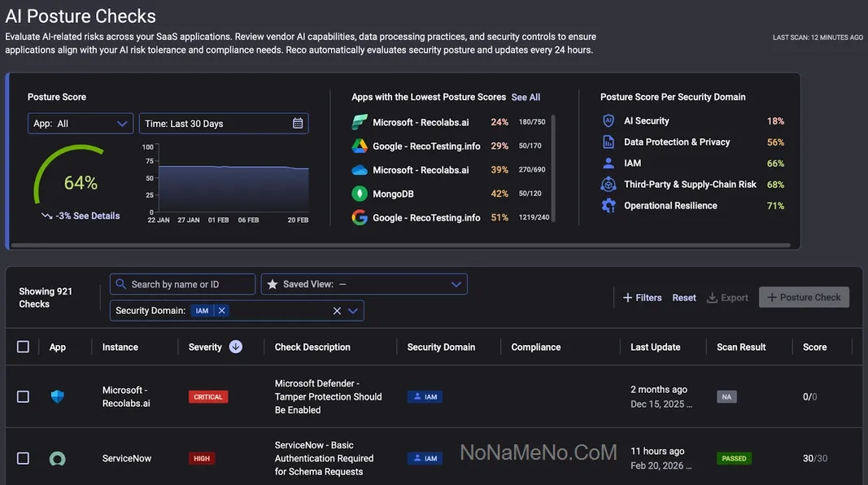The image size is (868, 485).
Task: Check the Microsoft - Recolabs.ai row checkbox
Action: (x=23, y=397)
